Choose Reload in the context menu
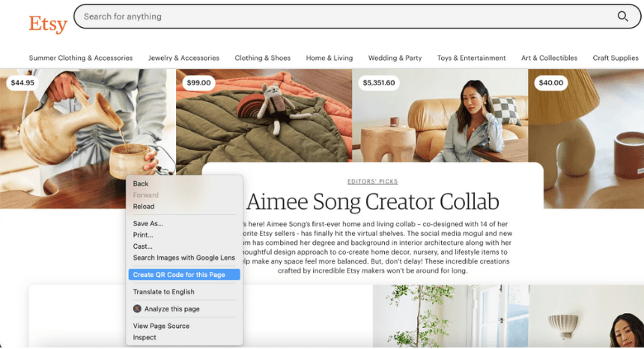This screenshot has height=349, width=644. pyautogui.click(x=184, y=207)
